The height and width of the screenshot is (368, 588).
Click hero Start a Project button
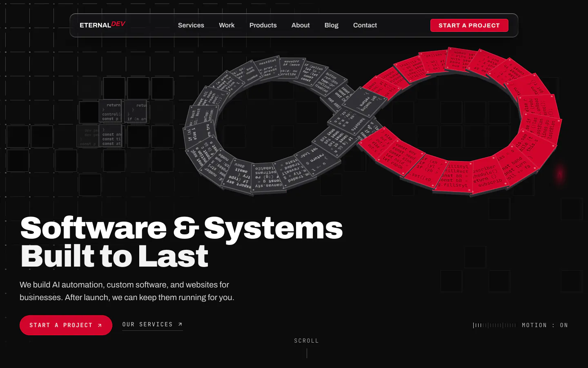[x=66, y=325]
